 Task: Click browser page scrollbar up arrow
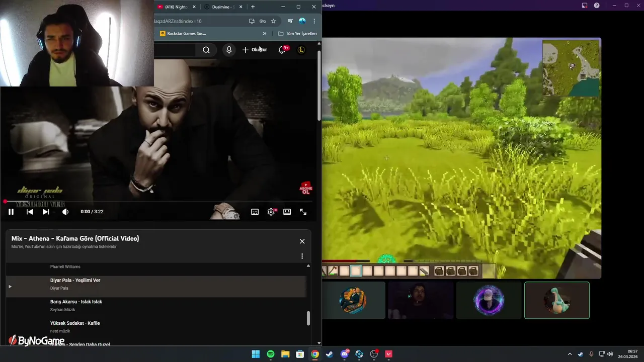(319, 44)
